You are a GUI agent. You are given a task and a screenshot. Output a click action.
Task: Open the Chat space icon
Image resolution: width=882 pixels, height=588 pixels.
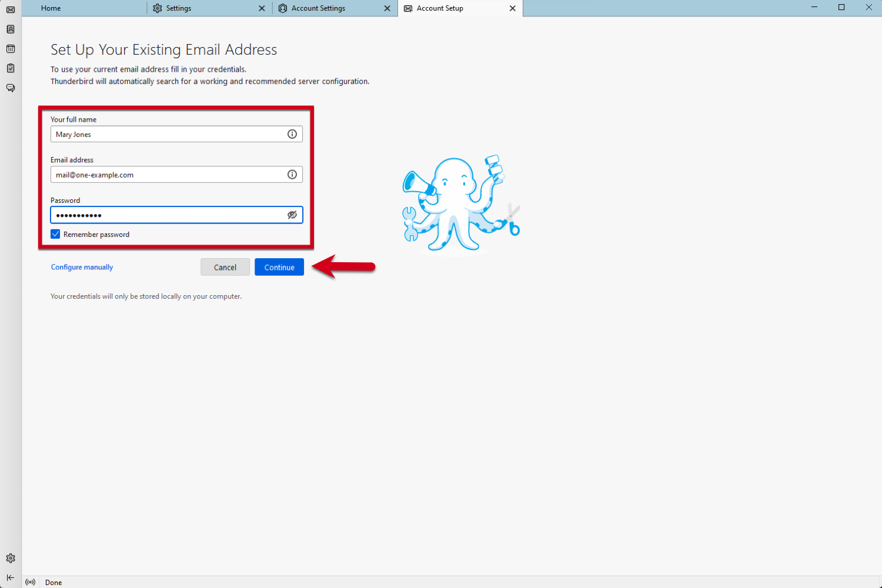(10, 88)
